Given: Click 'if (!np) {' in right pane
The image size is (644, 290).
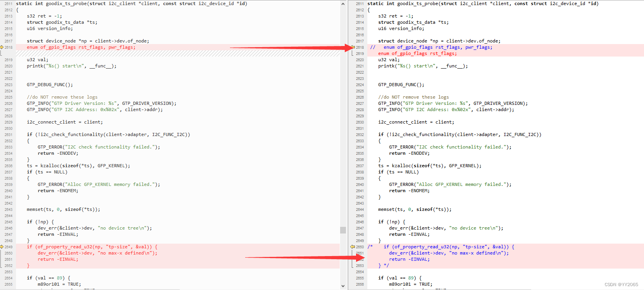Looking at the screenshot, I should click(392, 222).
